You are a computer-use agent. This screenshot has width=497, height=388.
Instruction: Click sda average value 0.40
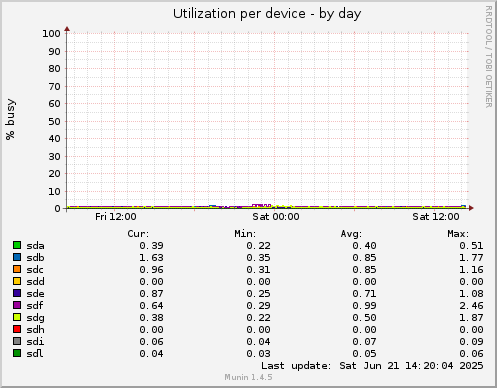pos(364,246)
